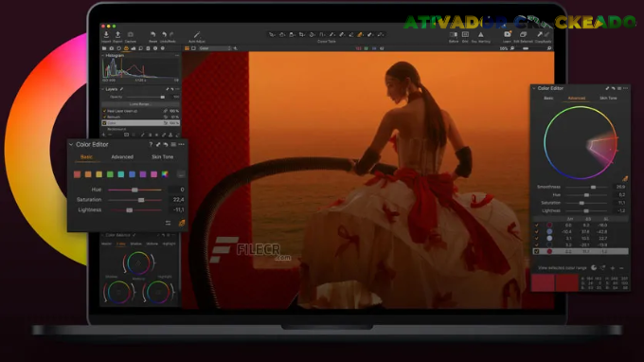
Task: Click the search magnifier at viewer right
Action: point(549,48)
